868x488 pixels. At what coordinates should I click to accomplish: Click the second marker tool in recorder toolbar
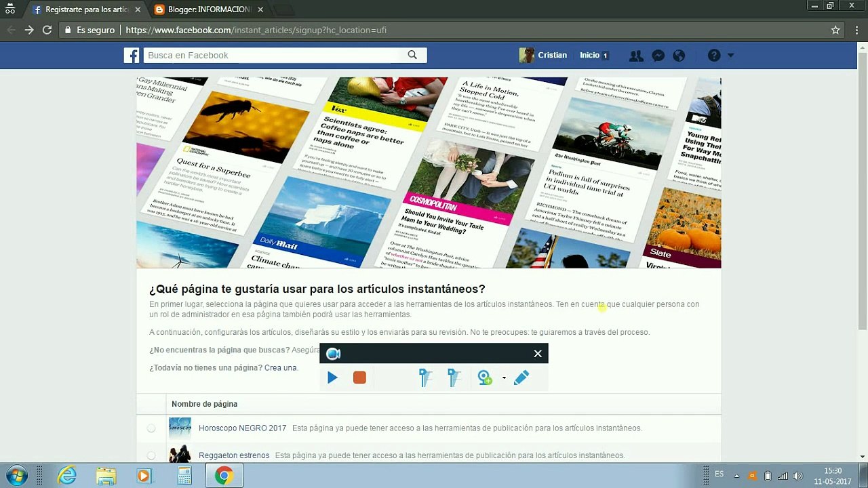454,378
